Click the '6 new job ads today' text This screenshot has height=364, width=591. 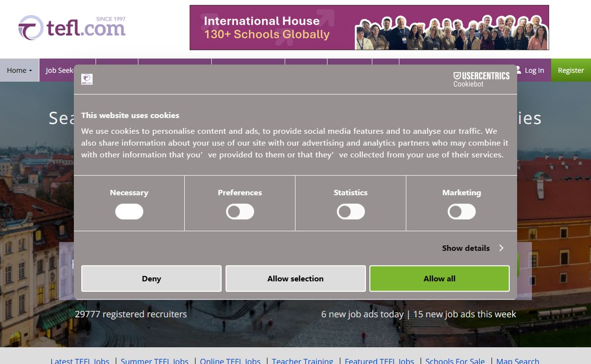tap(362, 314)
